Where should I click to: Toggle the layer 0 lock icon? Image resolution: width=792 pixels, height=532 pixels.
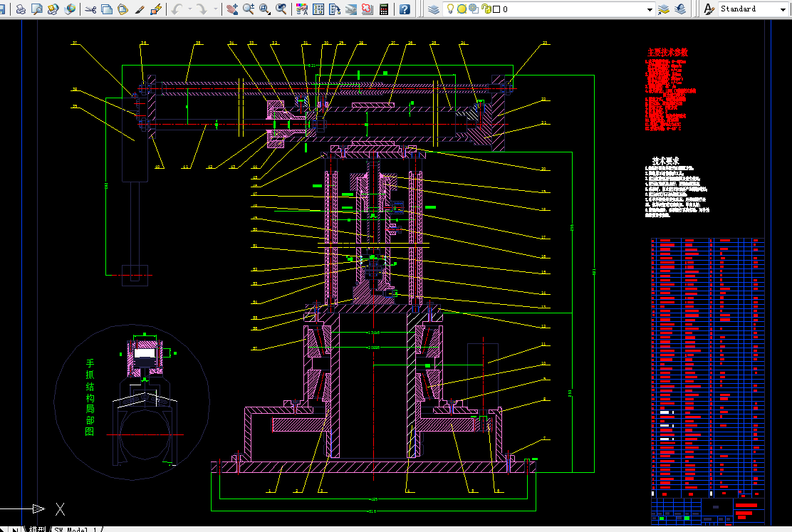(x=486, y=9)
